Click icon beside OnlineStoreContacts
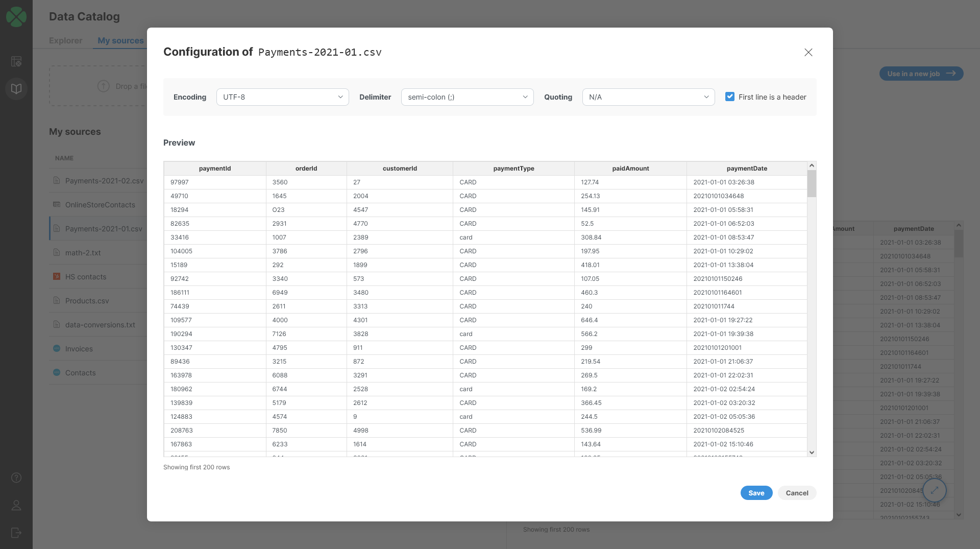The height and width of the screenshot is (549, 980). click(57, 204)
